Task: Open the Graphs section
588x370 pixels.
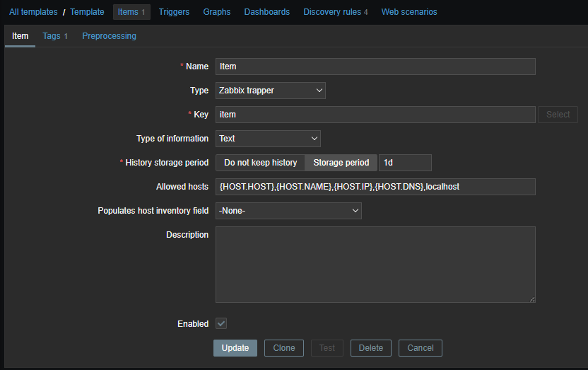Action: [217, 12]
